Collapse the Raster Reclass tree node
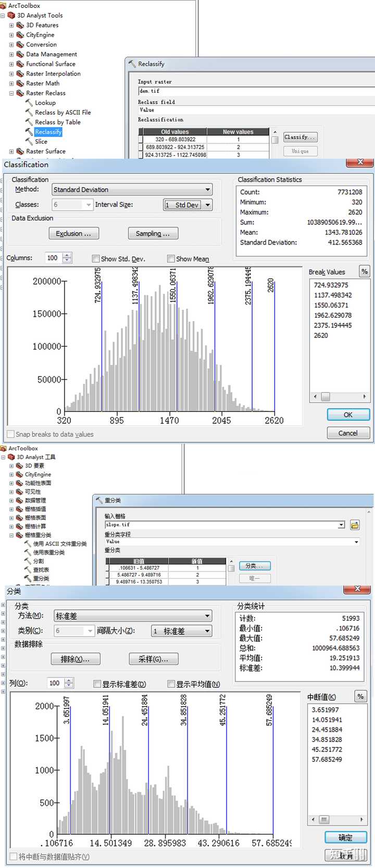Screen dimensions: 375x868 point(11,93)
